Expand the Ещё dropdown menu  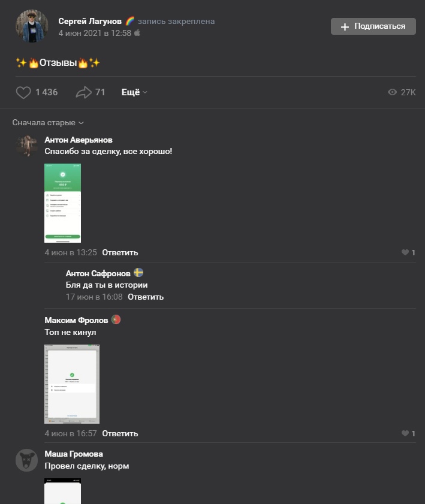pos(134,92)
